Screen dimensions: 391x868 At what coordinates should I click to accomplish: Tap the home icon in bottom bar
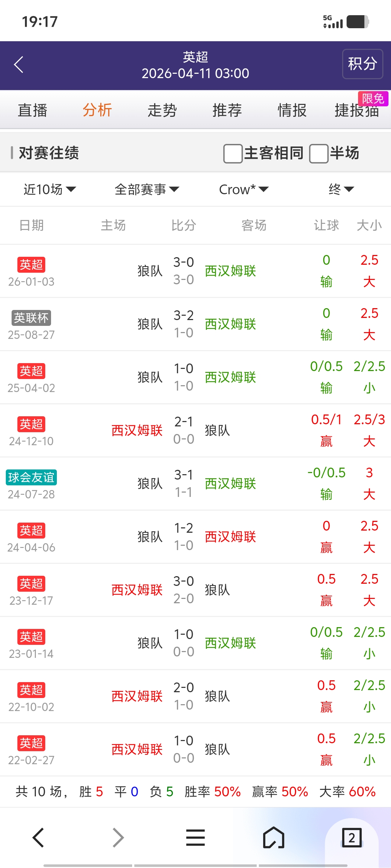274,838
